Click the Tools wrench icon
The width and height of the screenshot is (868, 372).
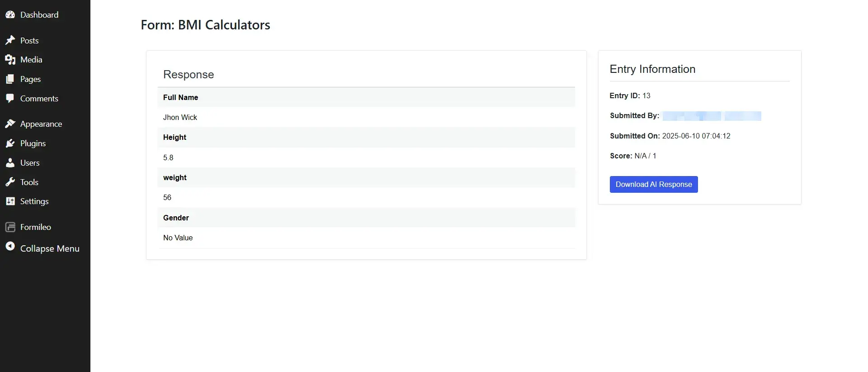(10, 182)
